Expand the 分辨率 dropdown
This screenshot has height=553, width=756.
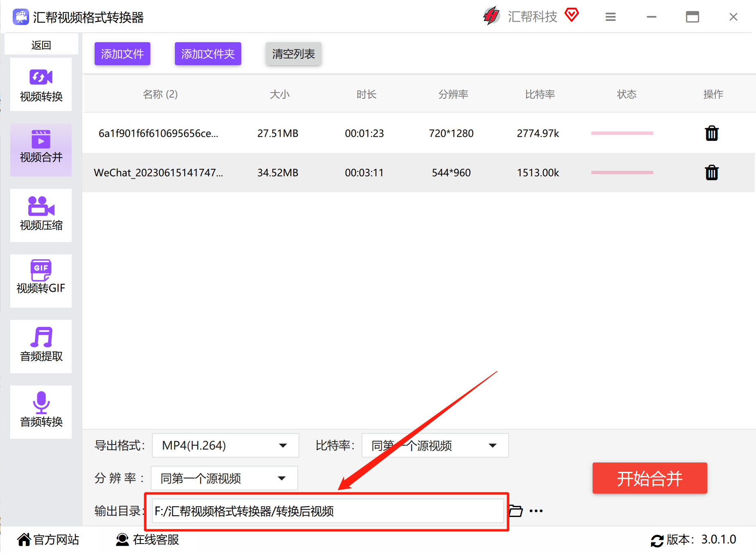tap(224, 478)
